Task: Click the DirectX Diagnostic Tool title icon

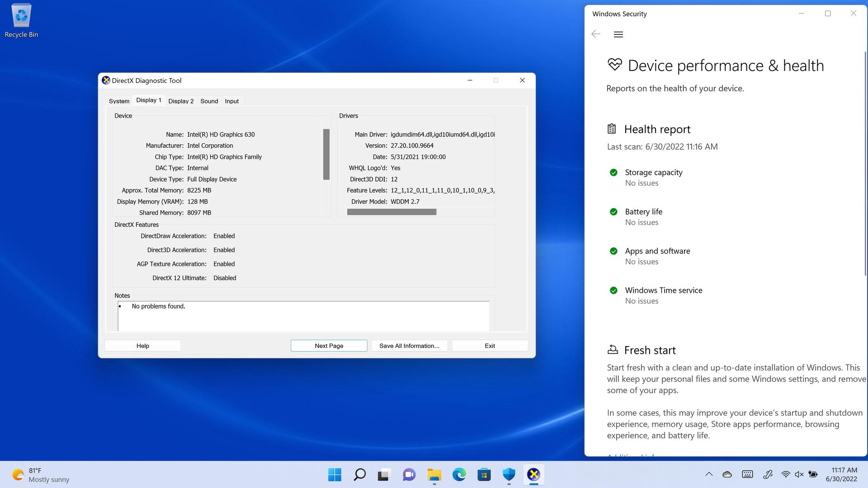Action: tap(106, 80)
